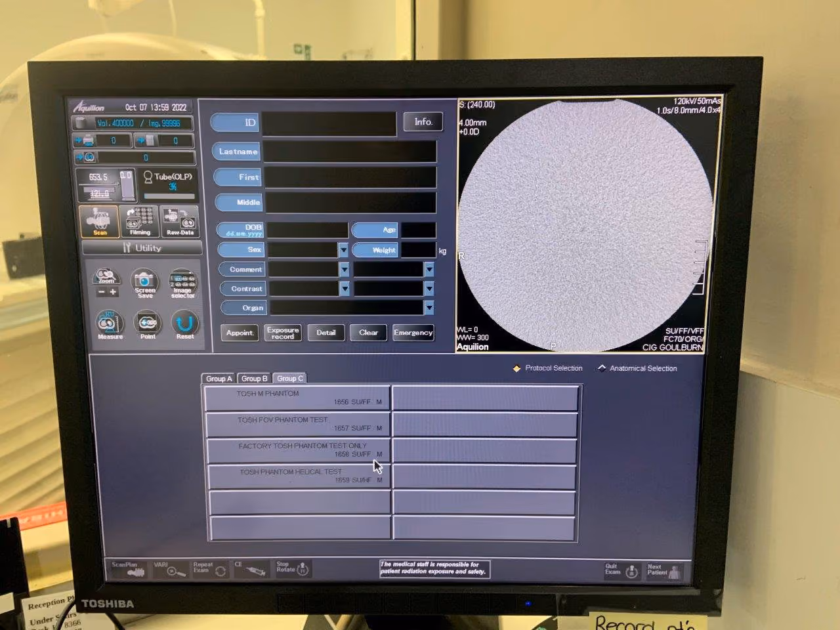
Task: Click the Clear button
Action: click(x=368, y=333)
